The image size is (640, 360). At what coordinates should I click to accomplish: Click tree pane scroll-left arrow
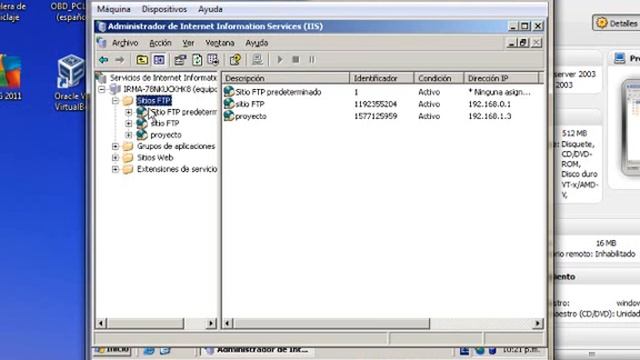point(101,324)
